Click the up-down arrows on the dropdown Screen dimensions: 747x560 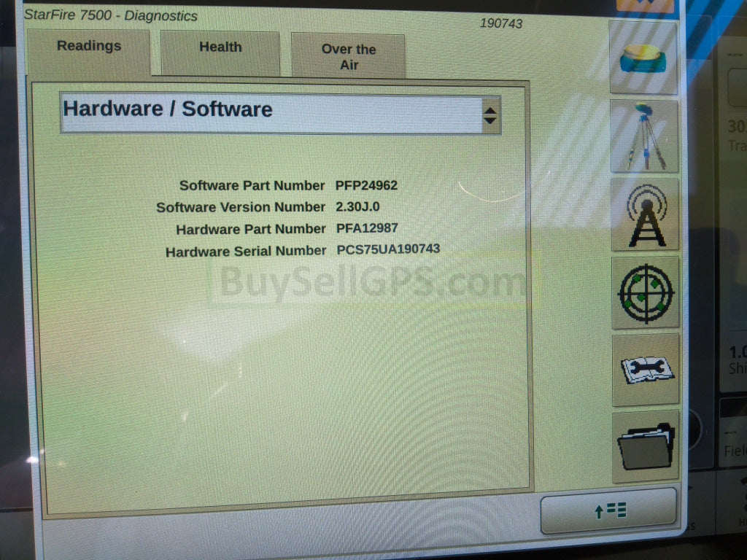pos(490,115)
